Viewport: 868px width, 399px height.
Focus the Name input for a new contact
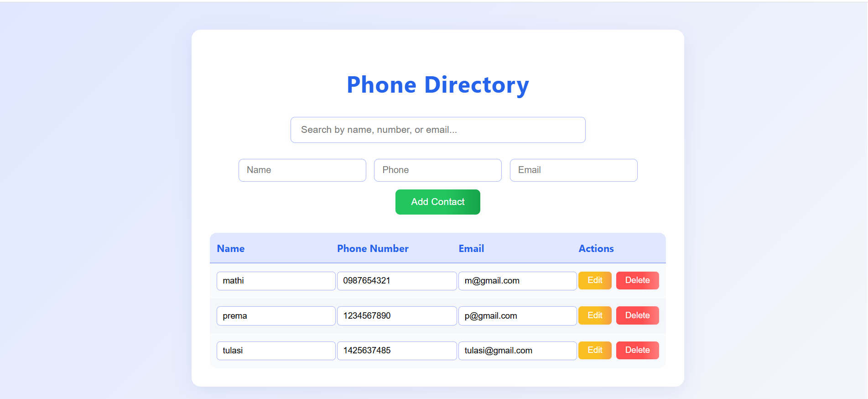pos(302,170)
